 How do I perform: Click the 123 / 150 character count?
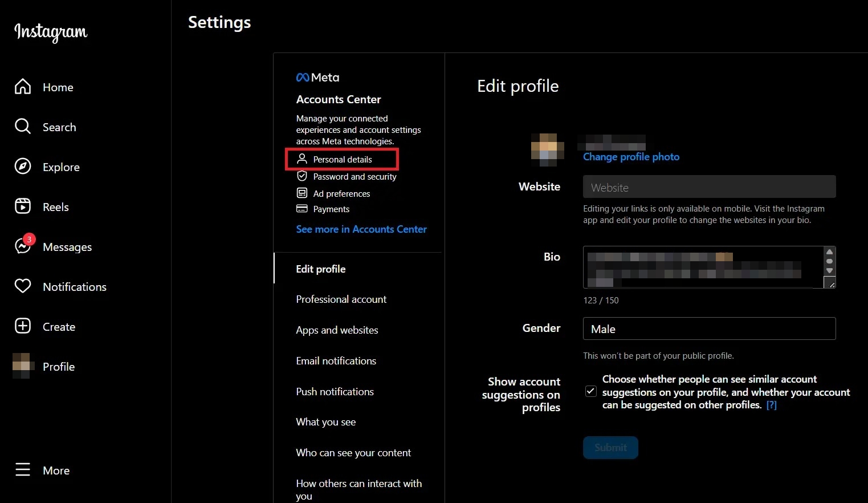(601, 301)
